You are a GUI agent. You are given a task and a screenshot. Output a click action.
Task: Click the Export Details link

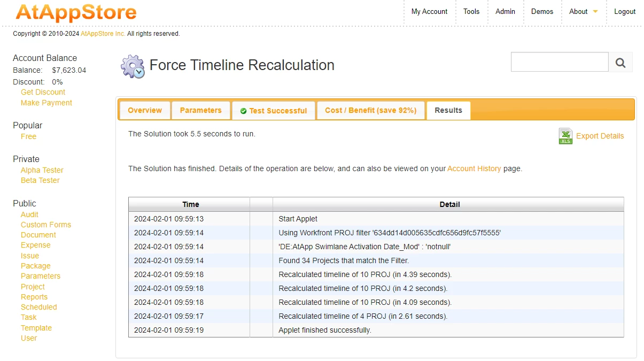600,136
